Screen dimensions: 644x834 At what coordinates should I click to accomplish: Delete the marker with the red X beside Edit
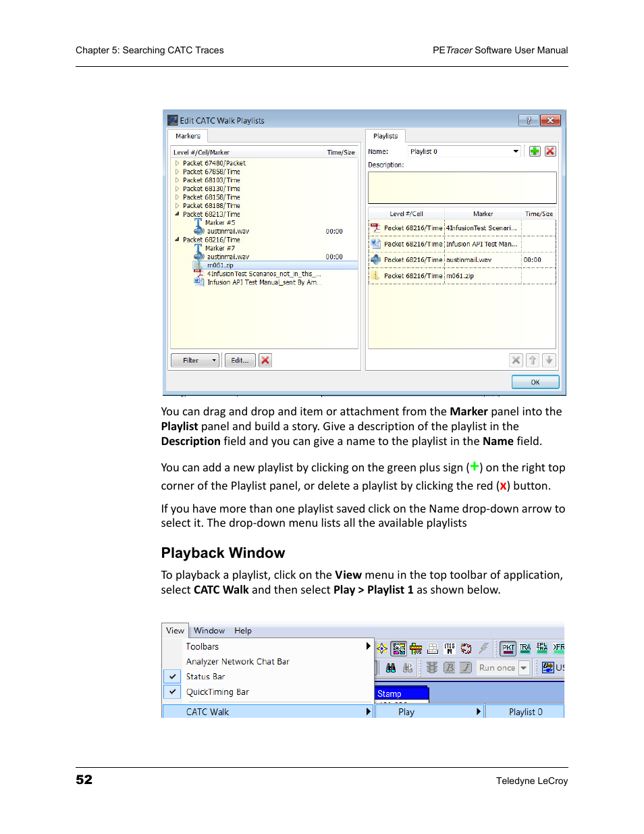point(265,361)
